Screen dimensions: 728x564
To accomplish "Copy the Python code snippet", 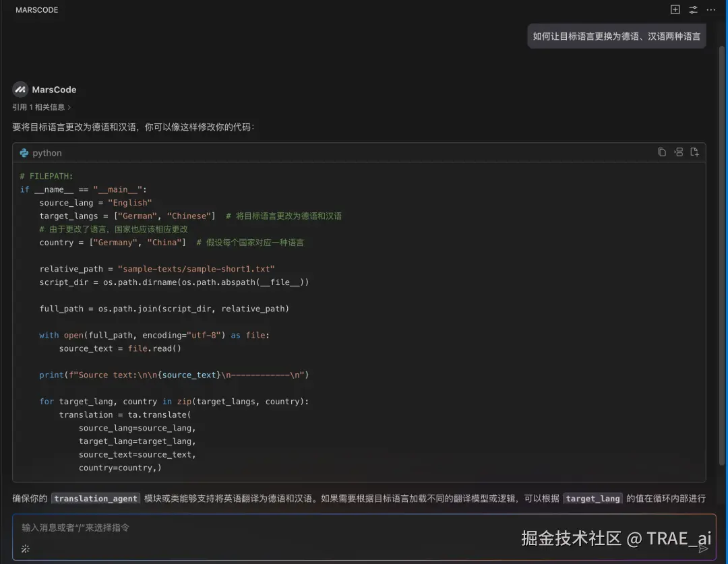I will [662, 152].
